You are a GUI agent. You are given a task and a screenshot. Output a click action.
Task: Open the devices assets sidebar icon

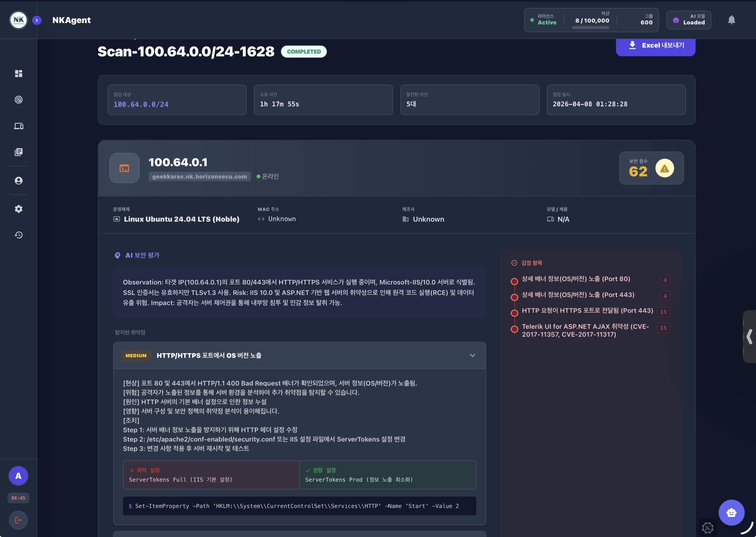tap(18, 126)
